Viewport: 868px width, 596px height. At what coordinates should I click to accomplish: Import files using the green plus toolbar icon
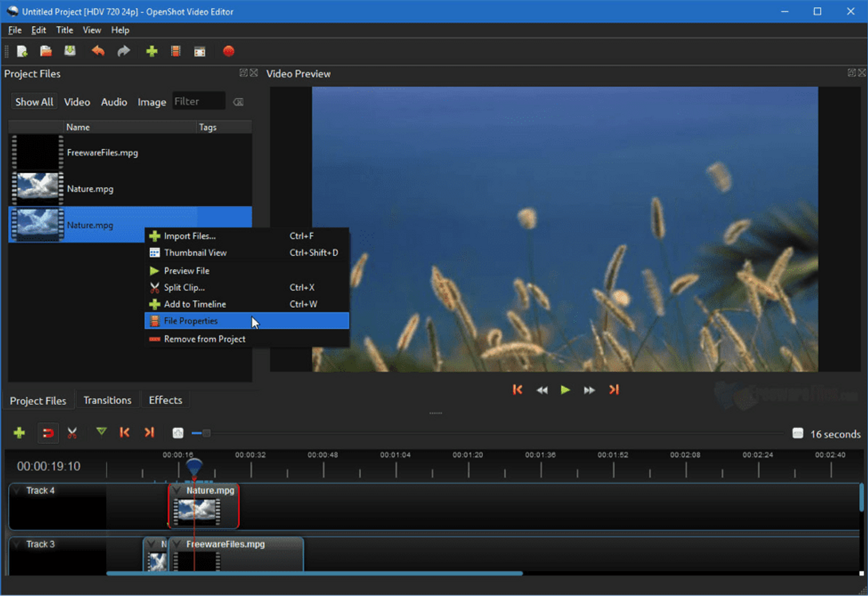click(151, 51)
